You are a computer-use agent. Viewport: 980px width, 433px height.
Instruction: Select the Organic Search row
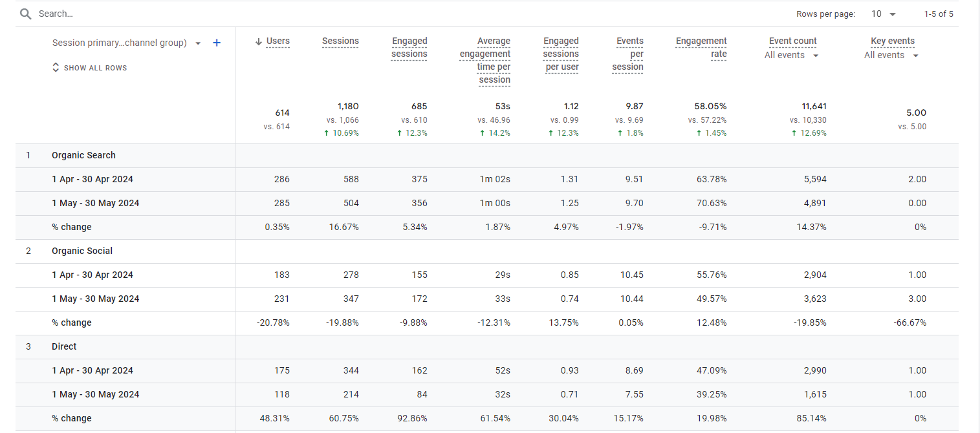(83, 155)
